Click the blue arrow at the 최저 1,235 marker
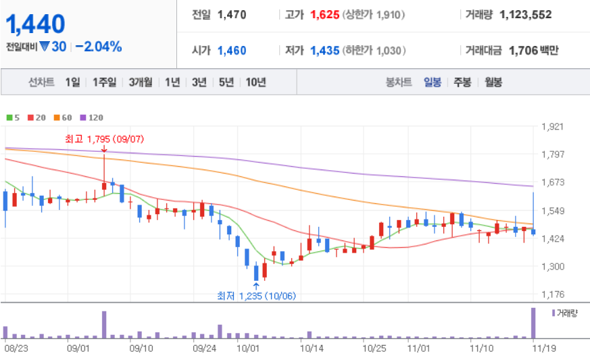Screen dimensions: 590x364 point(256,286)
